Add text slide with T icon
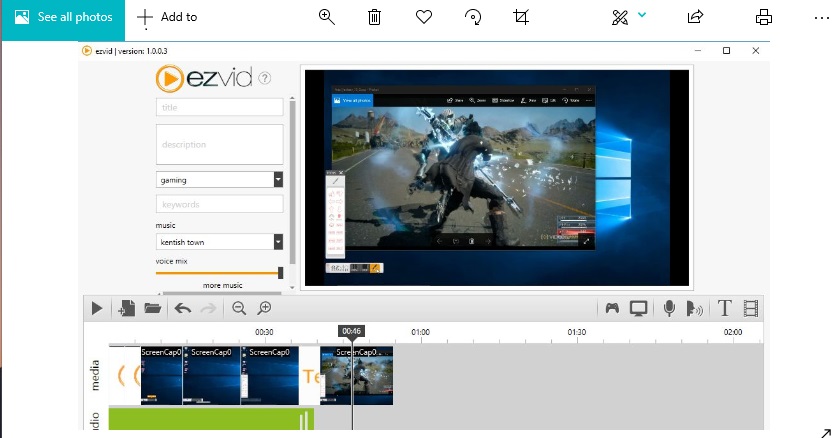The width and height of the screenshot is (833, 438). coord(725,308)
